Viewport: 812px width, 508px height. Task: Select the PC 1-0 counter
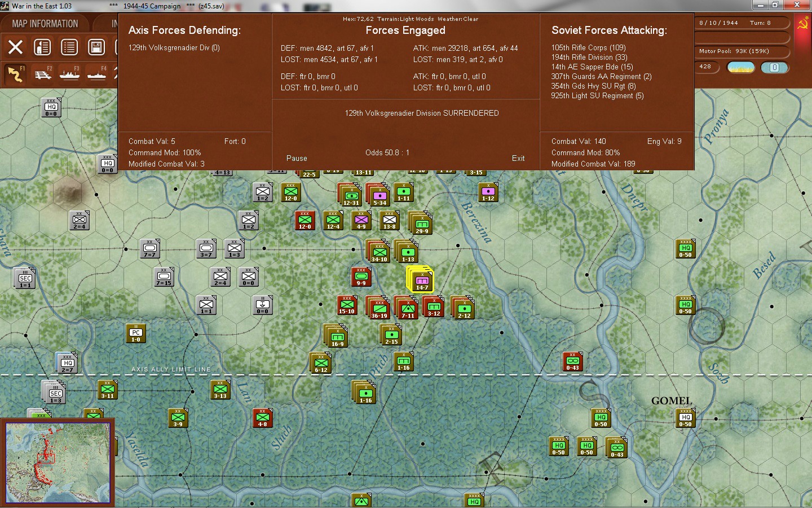(136, 334)
